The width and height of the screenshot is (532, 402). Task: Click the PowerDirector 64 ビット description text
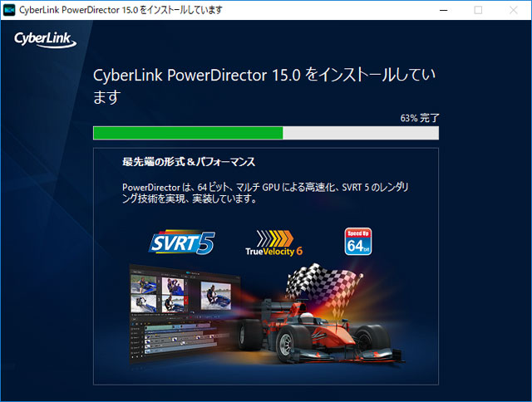pyautogui.click(x=265, y=193)
